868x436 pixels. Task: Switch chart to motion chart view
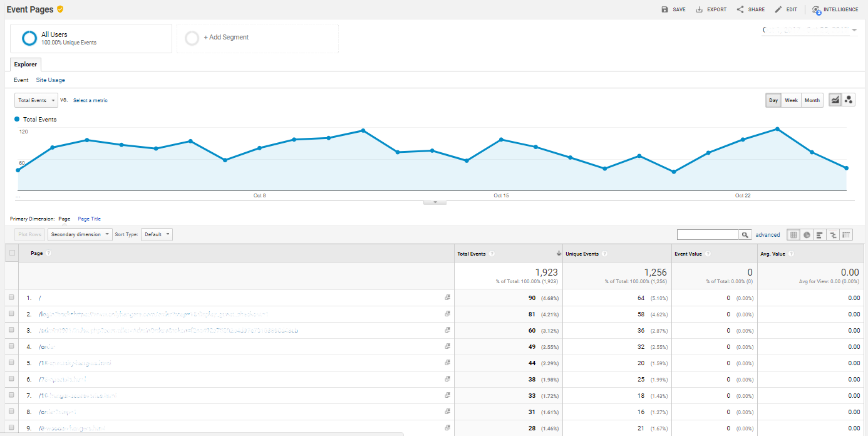(849, 100)
